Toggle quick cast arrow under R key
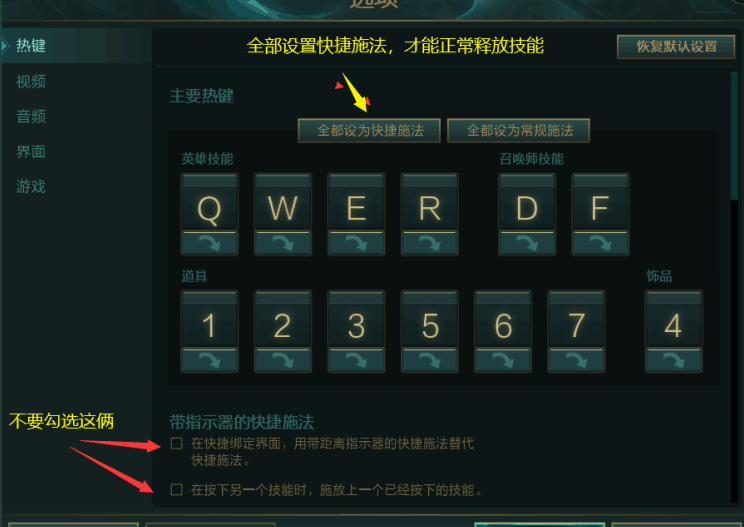Viewport: 744px width, 527px height. (429, 243)
